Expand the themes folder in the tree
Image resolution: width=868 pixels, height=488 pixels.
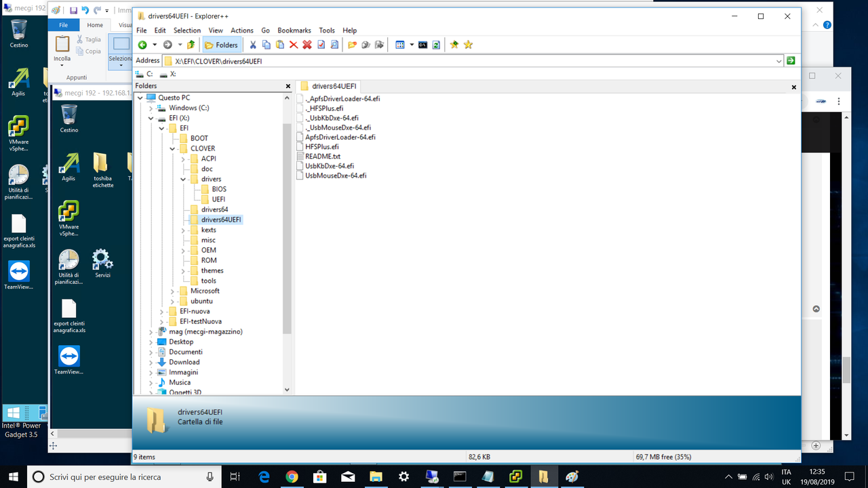pyautogui.click(x=182, y=270)
